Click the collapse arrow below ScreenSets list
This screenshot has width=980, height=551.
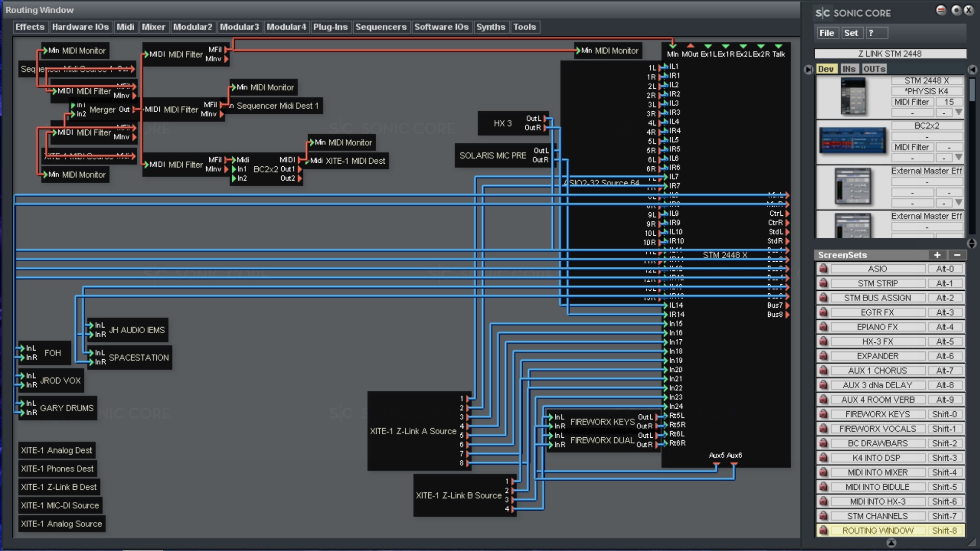[891, 543]
